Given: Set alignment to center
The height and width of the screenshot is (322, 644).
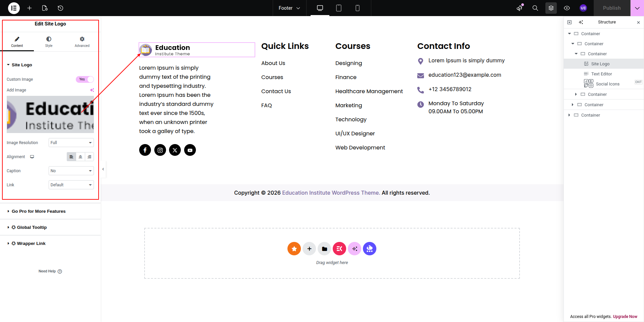Looking at the screenshot, I should (x=80, y=157).
